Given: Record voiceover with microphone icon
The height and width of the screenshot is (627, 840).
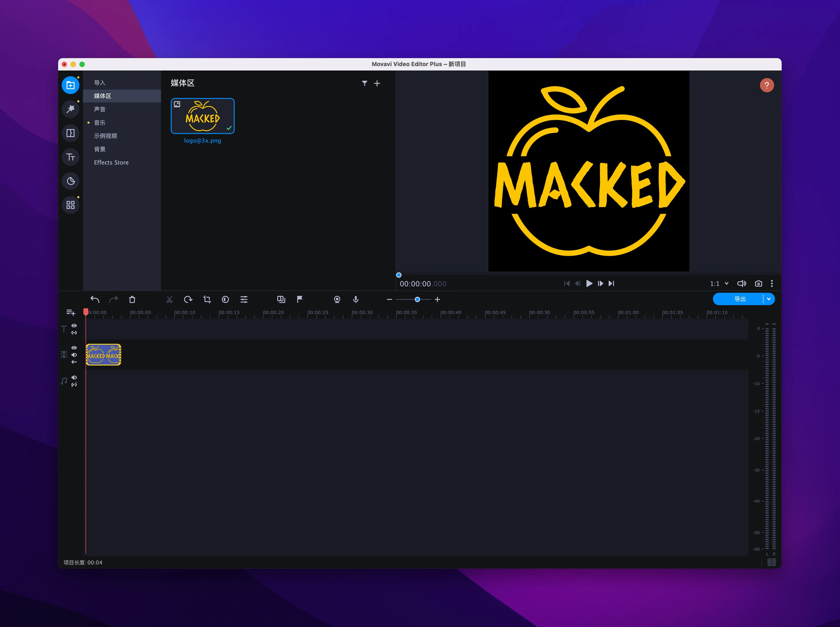Looking at the screenshot, I should [356, 299].
